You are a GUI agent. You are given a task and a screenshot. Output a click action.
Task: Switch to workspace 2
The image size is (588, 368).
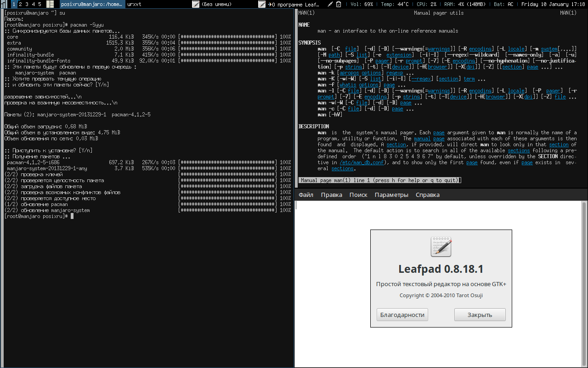[20, 4]
